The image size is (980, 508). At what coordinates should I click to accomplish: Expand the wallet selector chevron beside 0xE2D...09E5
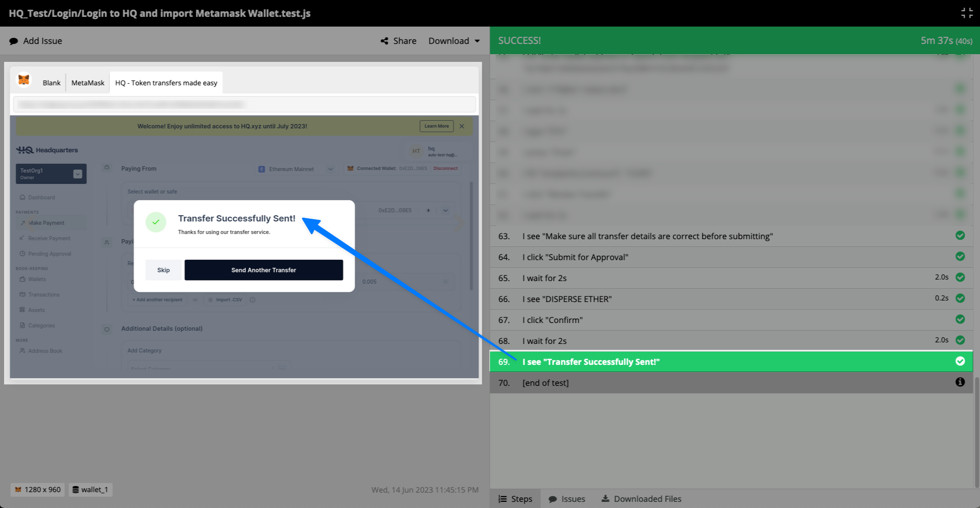pyautogui.click(x=445, y=210)
